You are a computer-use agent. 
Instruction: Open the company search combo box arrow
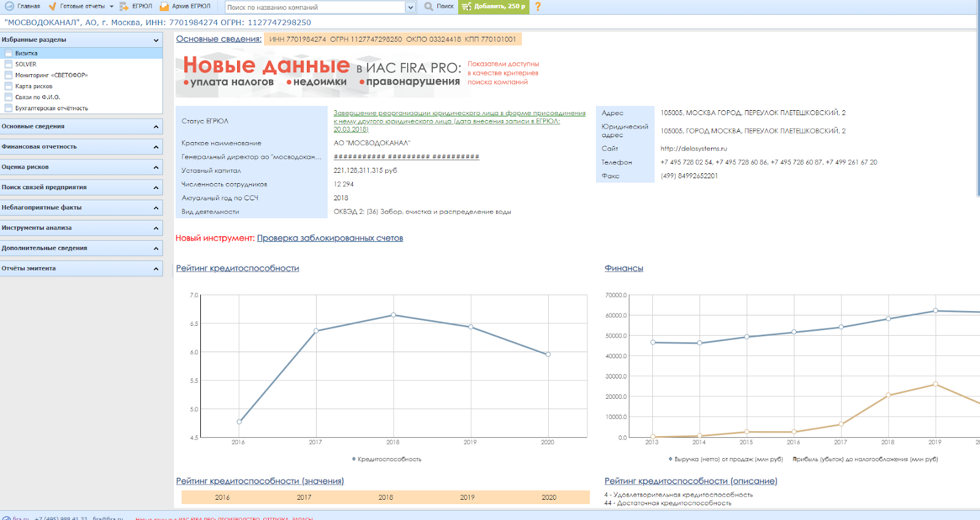pos(410,7)
